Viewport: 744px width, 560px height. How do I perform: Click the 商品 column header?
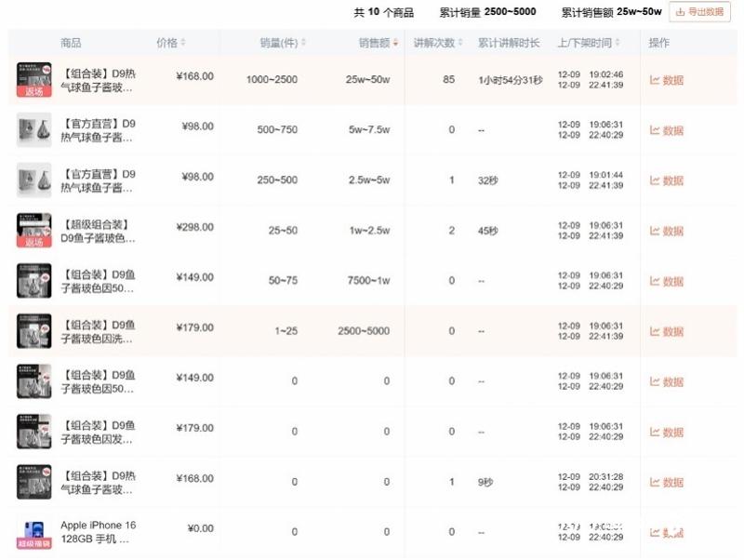tap(71, 43)
